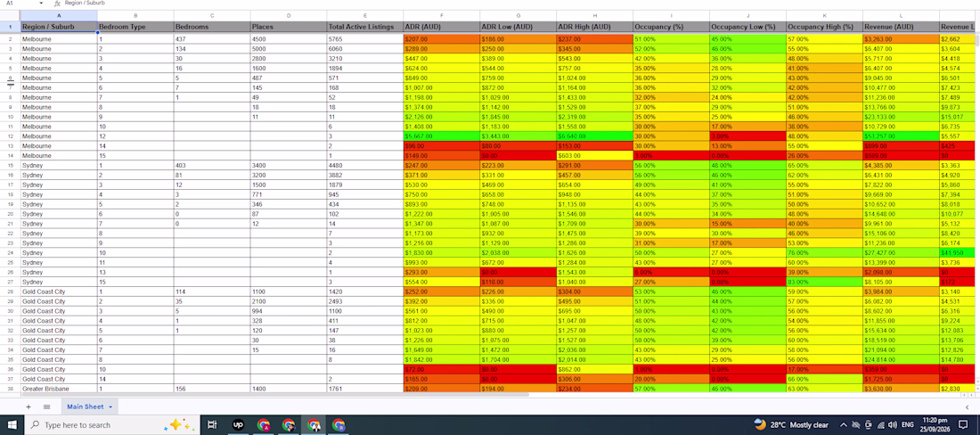Click the Total Active Listings header cell
Screen dimensions: 980x435
coord(365,27)
